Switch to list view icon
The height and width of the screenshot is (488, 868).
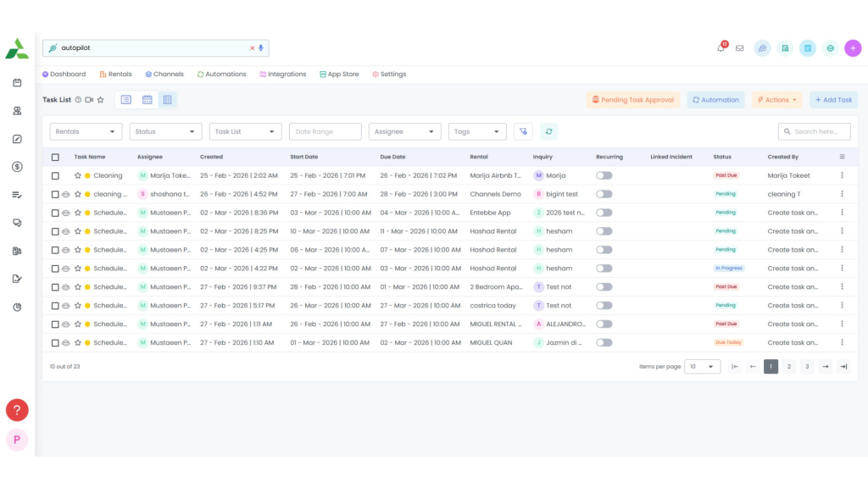coord(126,100)
